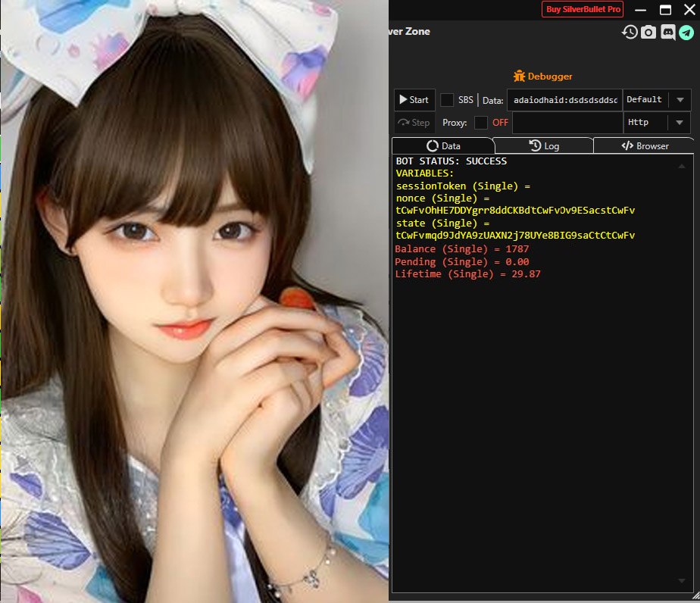700x603 pixels.
Task: Open the history clock icon
Action: coord(630,32)
